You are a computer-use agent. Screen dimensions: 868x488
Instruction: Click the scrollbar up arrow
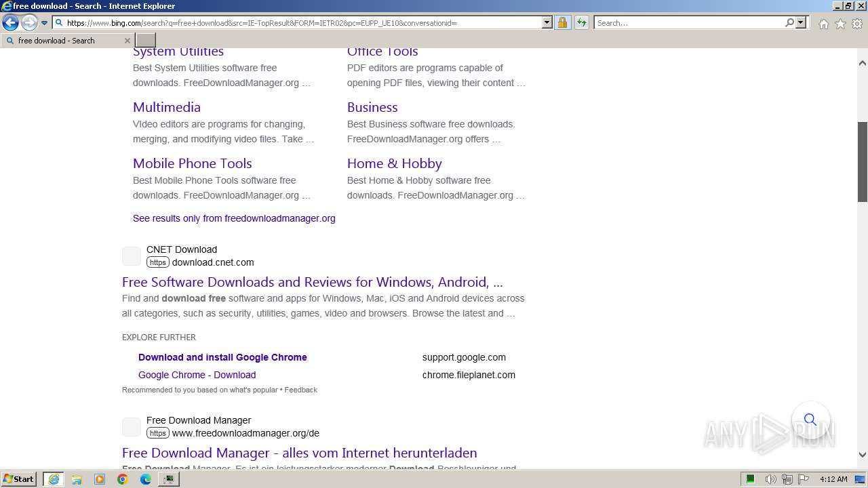click(863, 62)
